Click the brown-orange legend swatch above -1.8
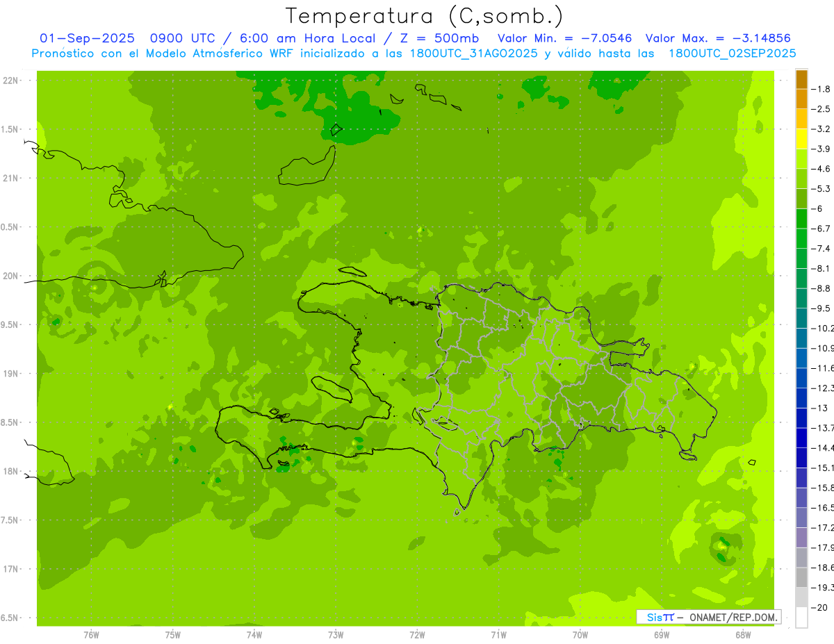 (x=801, y=79)
